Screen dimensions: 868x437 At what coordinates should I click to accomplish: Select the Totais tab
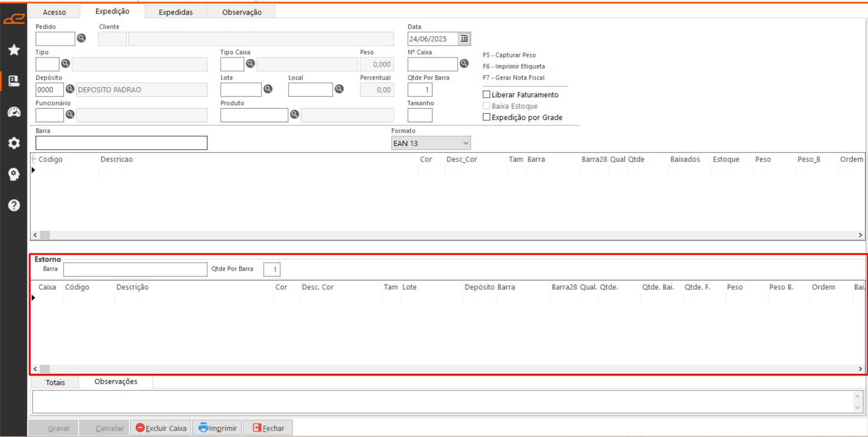pos(55,383)
